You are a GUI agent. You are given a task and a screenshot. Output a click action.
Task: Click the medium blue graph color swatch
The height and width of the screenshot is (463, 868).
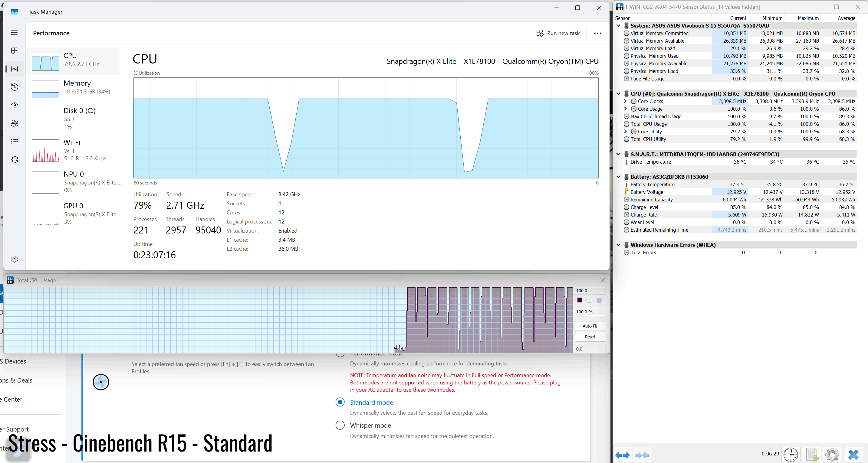[599, 300]
